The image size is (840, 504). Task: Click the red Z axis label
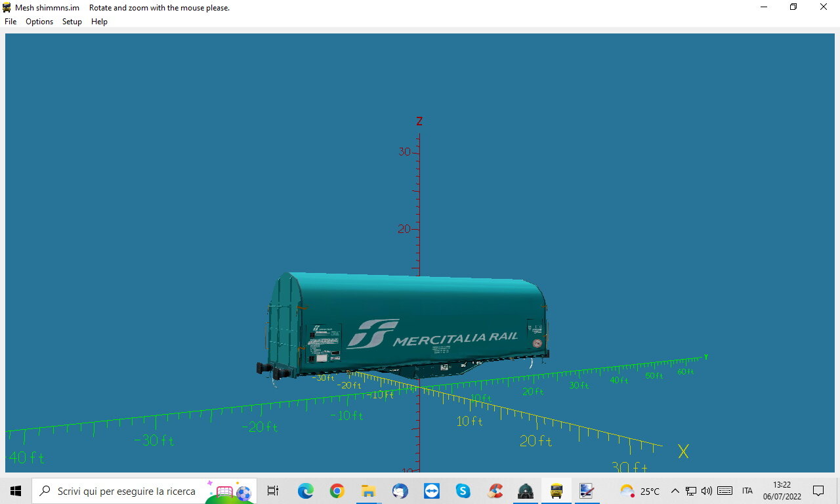(x=419, y=121)
